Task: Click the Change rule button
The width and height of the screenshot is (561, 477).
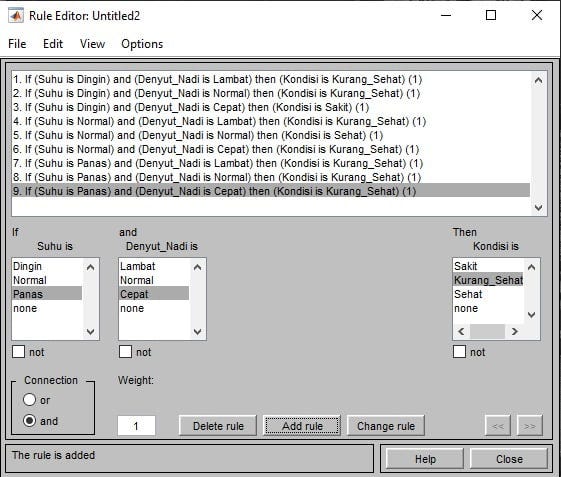Action: pyautogui.click(x=386, y=425)
